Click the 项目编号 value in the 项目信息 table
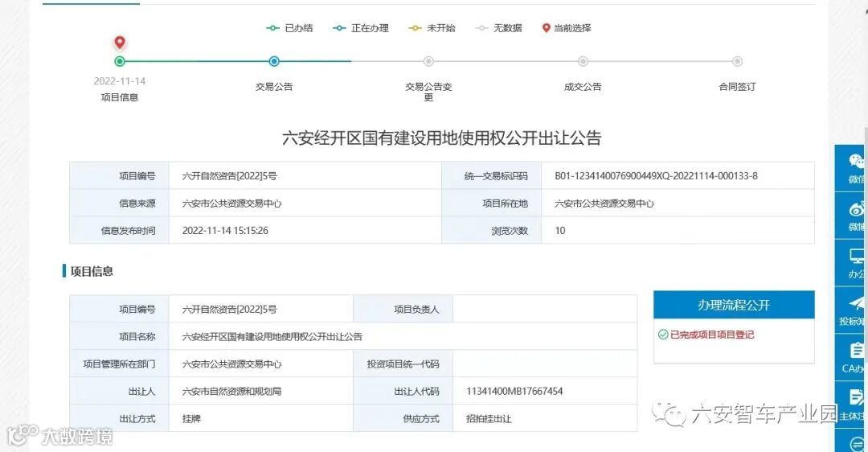The width and height of the screenshot is (868, 452). tap(230, 309)
